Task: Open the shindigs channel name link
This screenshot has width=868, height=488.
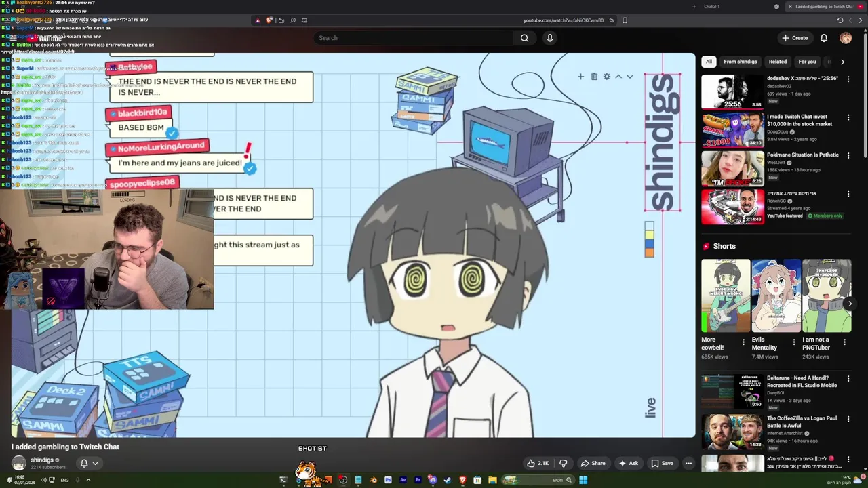Action: tap(41, 460)
